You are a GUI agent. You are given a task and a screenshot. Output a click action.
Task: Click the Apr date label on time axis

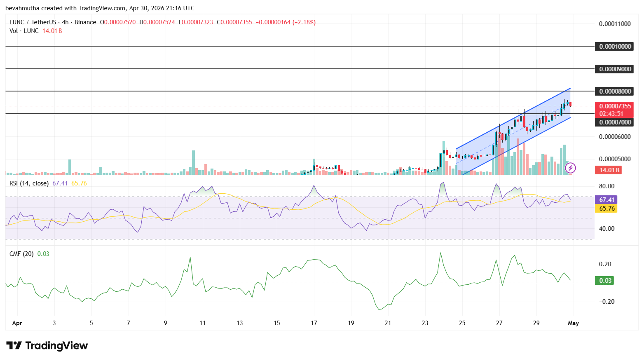[17, 323]
